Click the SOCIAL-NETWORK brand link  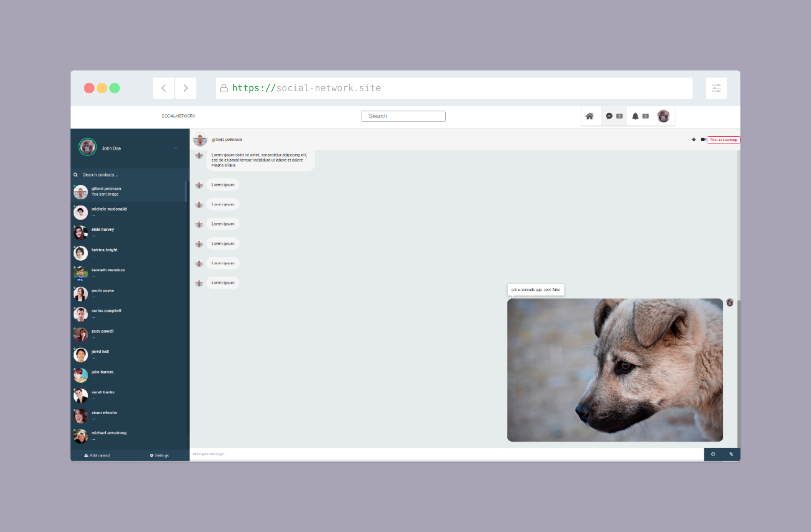click(x=178, y=116)
